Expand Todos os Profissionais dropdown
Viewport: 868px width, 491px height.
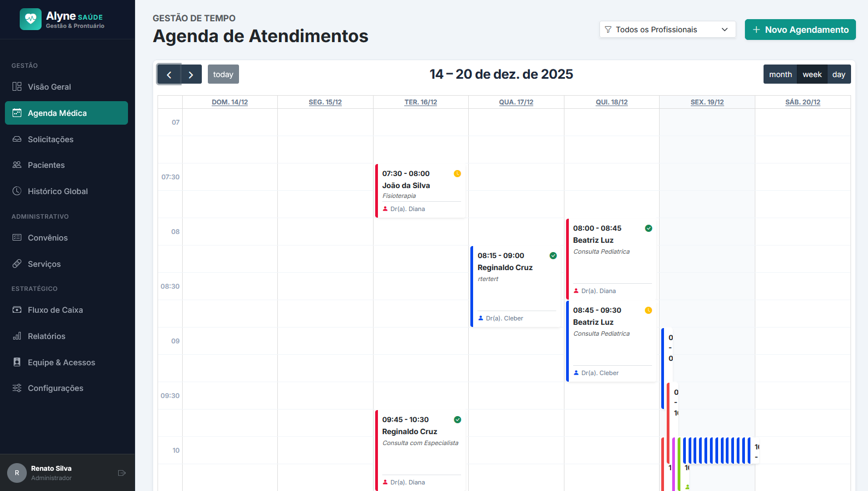(x=667, y=30)
